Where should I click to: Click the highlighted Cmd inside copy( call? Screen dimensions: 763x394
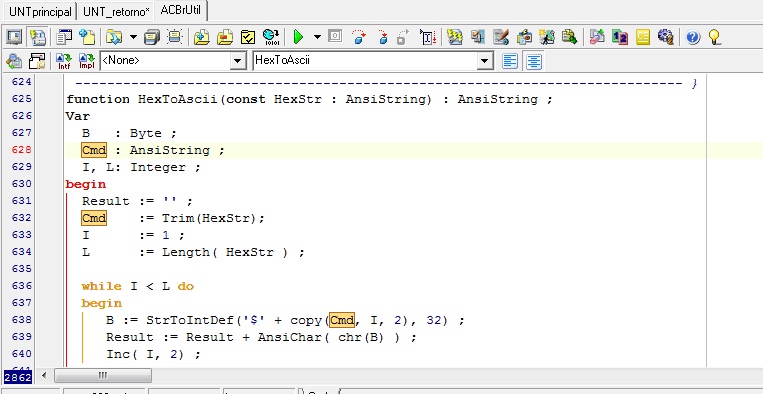pyautogui.click(x=342, y=320)
